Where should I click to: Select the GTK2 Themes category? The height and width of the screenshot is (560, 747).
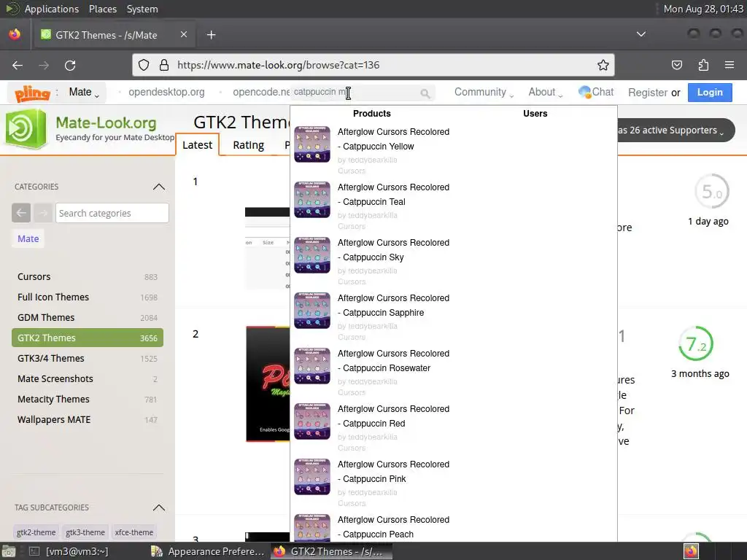pos(88,338)
